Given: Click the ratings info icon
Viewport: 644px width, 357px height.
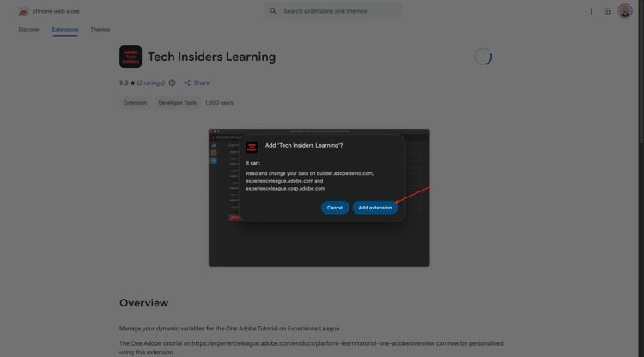Looking at the screenshot, I should click(x=172, y=83).
